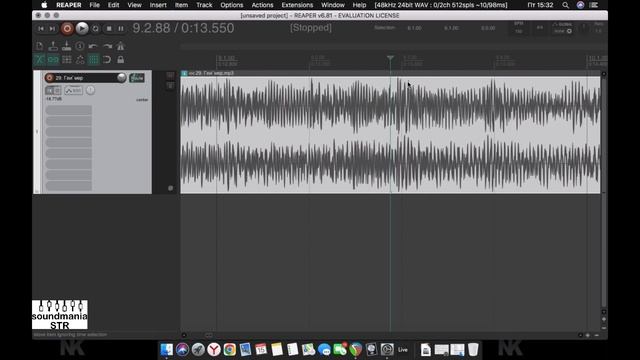Open the track envelope/trim button
640x360 pixels.
click(x=73, y=90)
